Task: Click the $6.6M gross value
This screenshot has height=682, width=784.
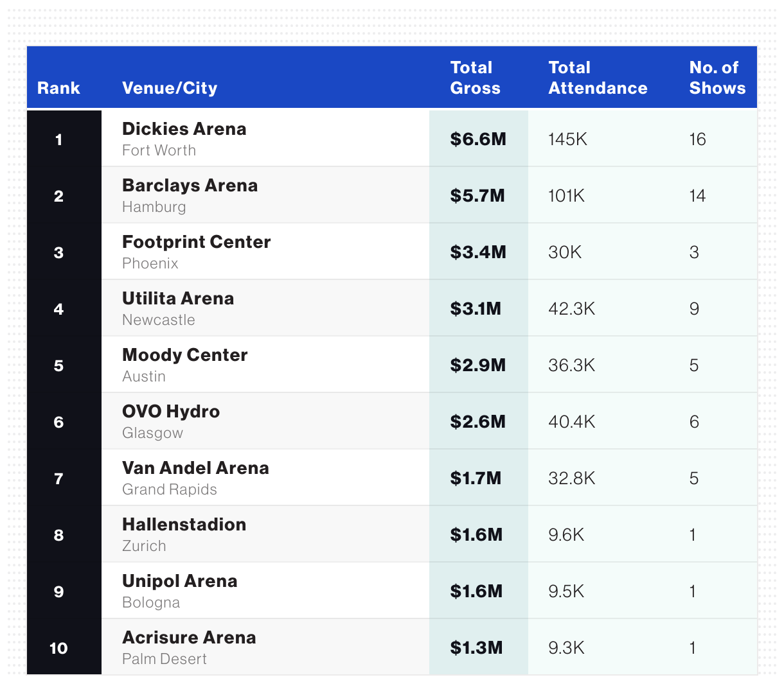Action: click(x=478, y=139)
